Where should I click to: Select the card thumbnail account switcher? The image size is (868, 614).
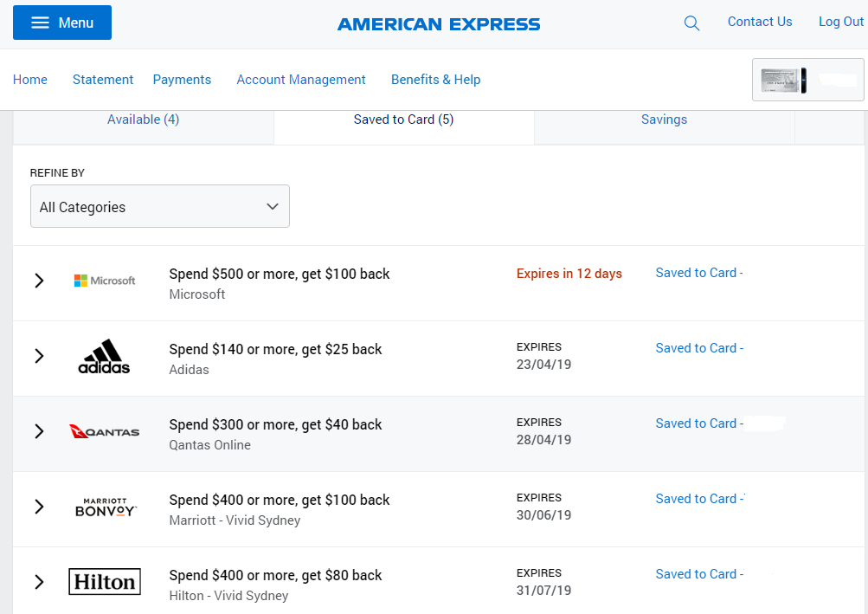[x=807, y=80]
